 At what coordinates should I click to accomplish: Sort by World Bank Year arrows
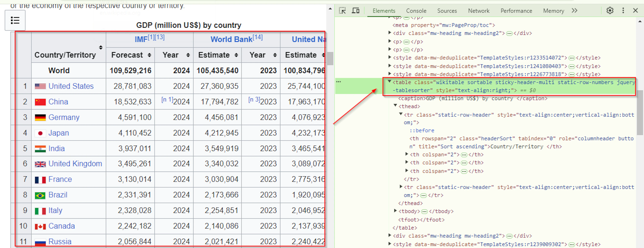[x=275, y=55]
